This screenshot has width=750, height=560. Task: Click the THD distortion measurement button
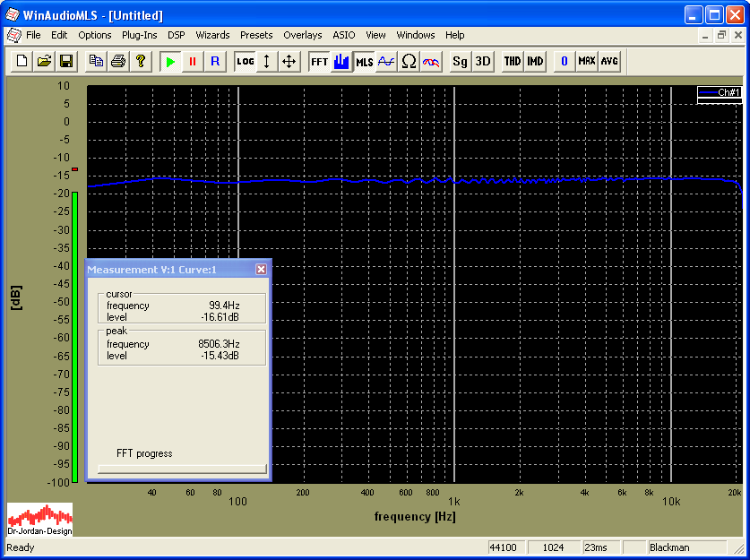tap(512, 61)
